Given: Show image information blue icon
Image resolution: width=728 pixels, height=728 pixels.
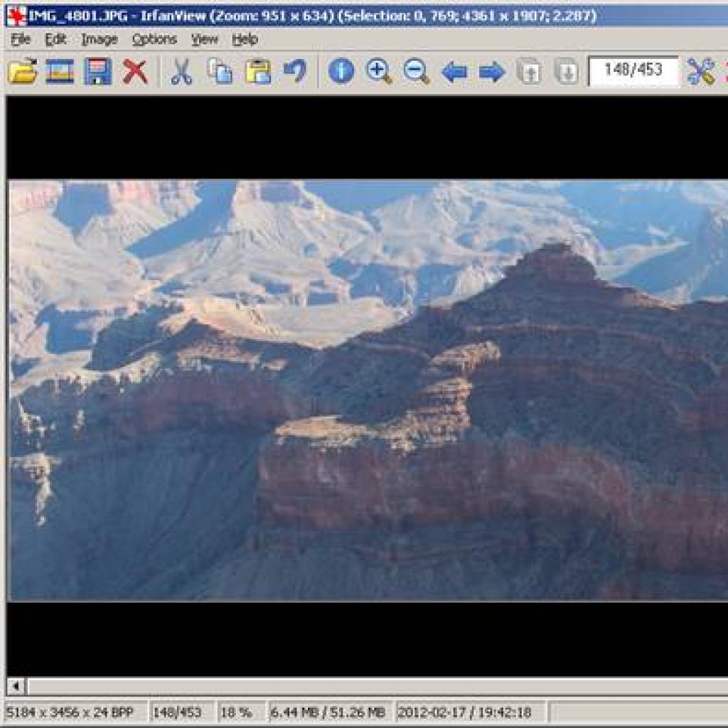Looking at the screenshot, I should [341, 72].
